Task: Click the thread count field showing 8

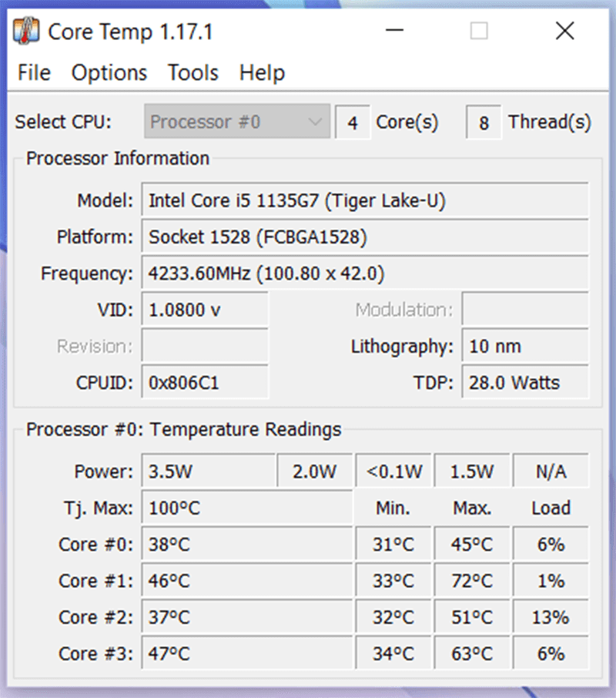Action: click(x=484, y=122)
